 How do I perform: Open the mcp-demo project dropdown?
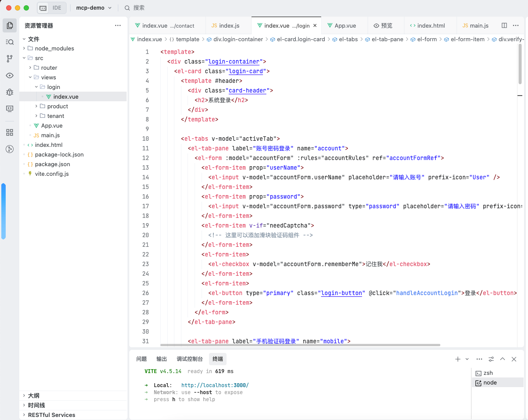(x=94, y=8)
